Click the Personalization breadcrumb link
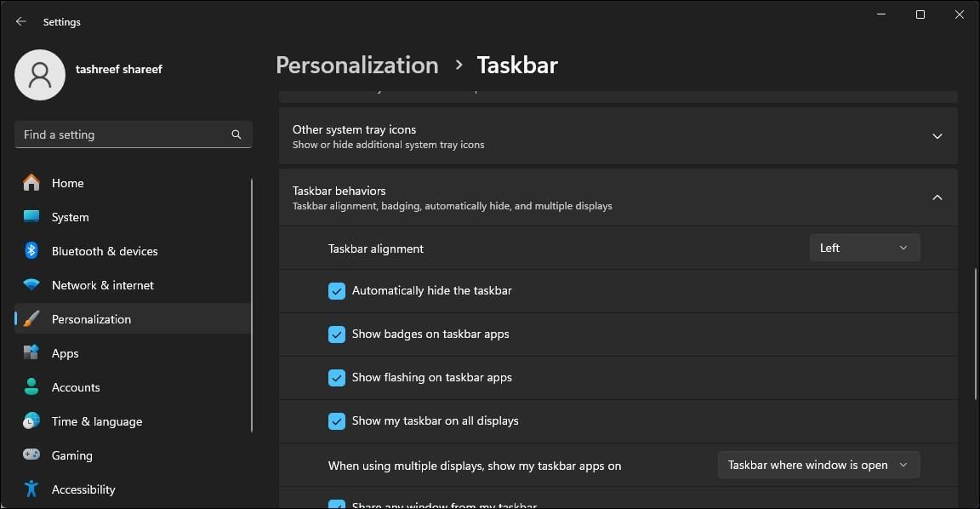 click(356, 65)
